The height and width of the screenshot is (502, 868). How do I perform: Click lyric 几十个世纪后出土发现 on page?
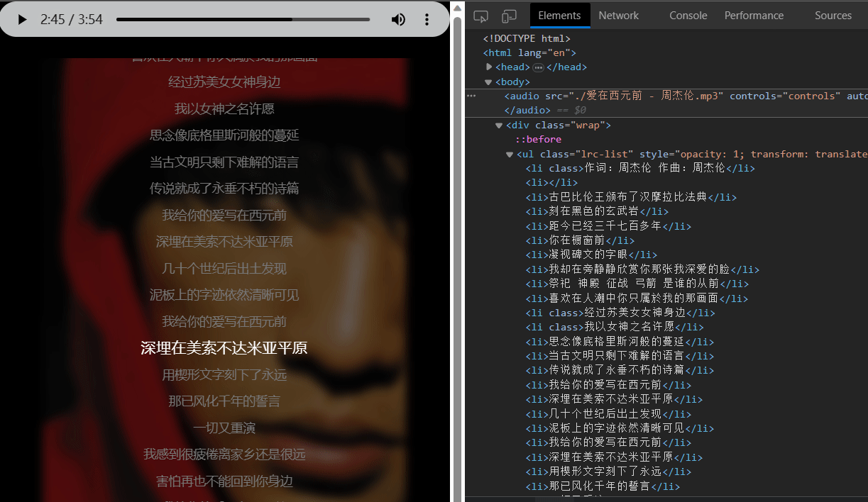click(224, 269)
